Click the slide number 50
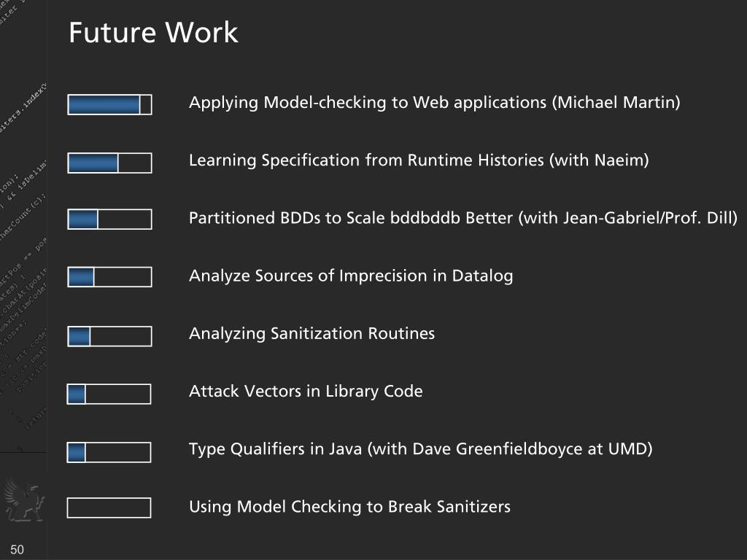Image resolution: width=747 pixels, height=560 pixels. click(18, 549)
